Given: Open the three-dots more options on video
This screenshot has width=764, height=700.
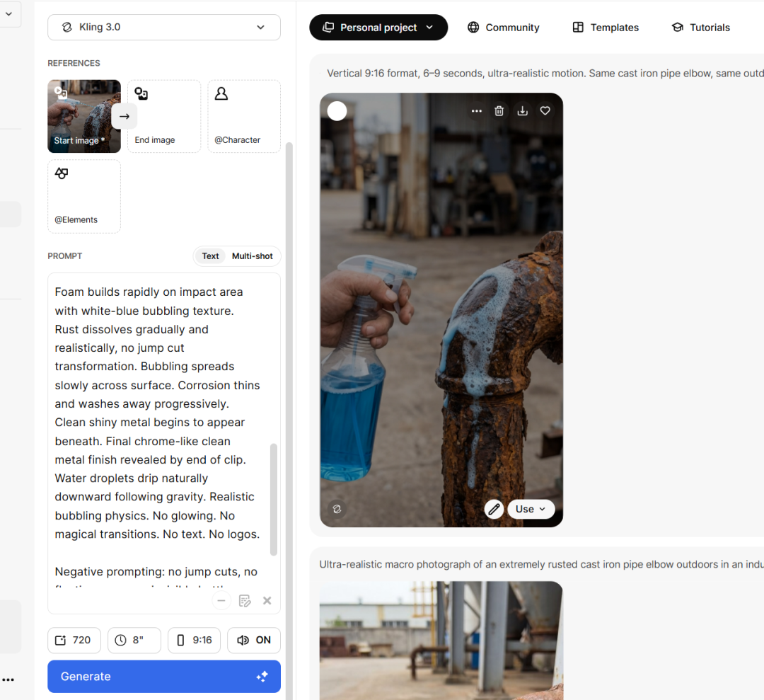Looking at the screenshot, I should tap(477, 110).
